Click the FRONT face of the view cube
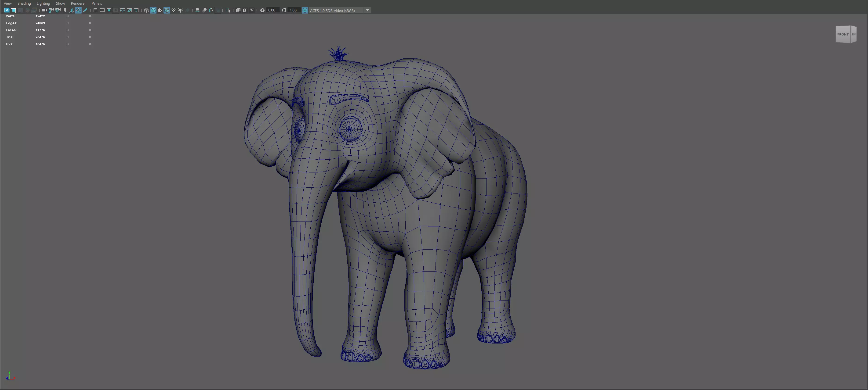 pos(843,34)
